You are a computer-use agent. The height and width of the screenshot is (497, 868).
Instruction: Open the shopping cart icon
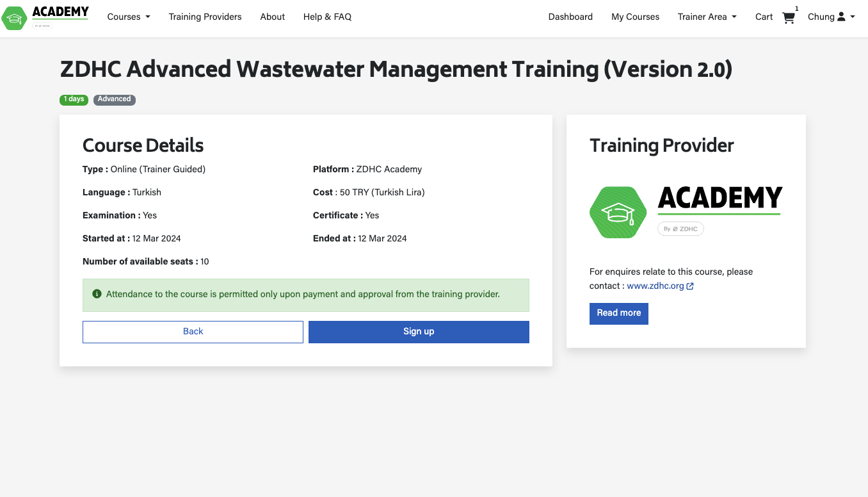coord(789,18)
